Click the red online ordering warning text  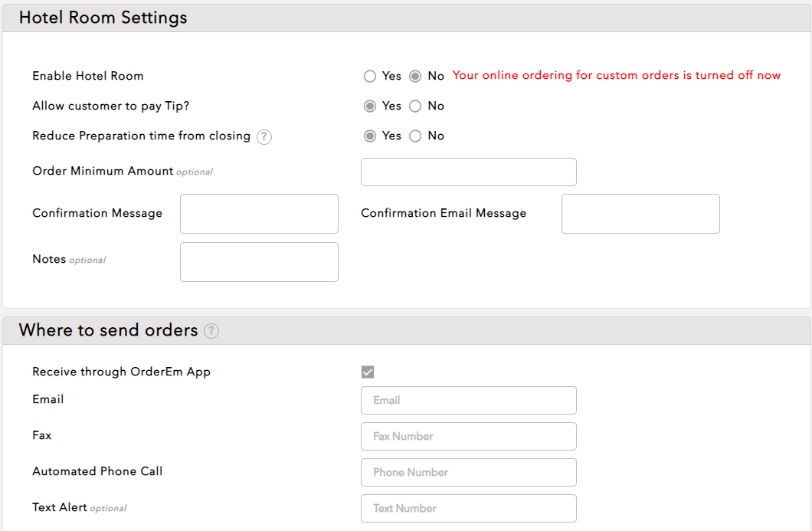616,75
